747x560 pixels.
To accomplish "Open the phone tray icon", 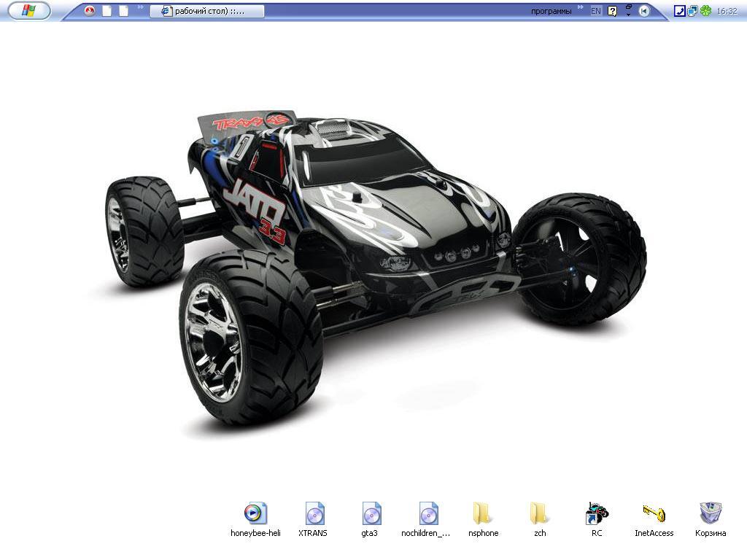I will tap(680, 11).
